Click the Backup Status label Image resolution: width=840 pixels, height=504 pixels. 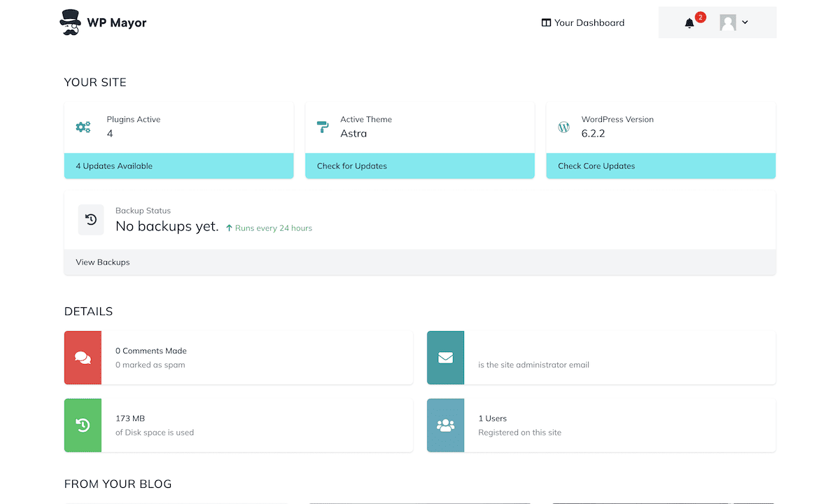pos(143,211)
